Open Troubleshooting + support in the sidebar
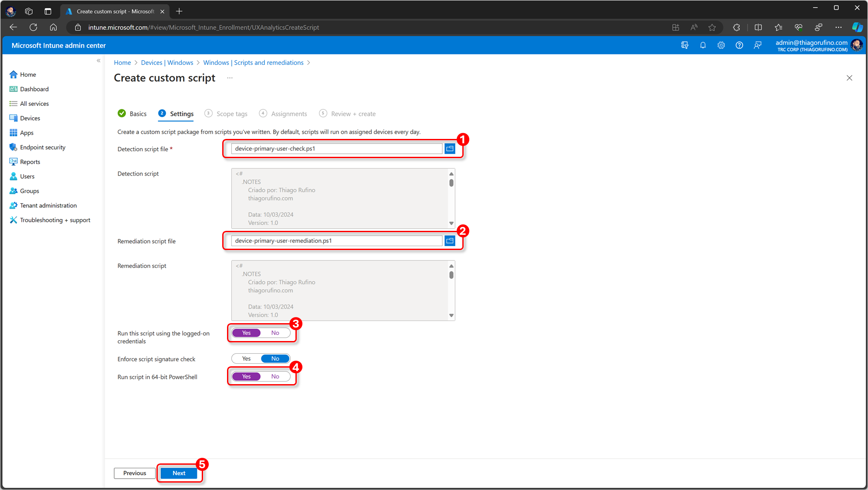Viewport: 868px width, 490px height. (x=50, y=220)
